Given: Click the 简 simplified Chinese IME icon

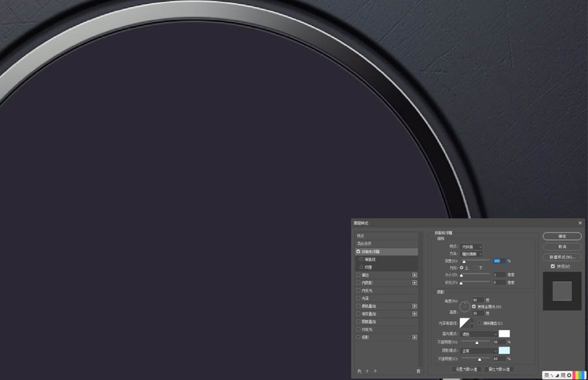Looking at the screenshot, I should click(x=563, y=375).
